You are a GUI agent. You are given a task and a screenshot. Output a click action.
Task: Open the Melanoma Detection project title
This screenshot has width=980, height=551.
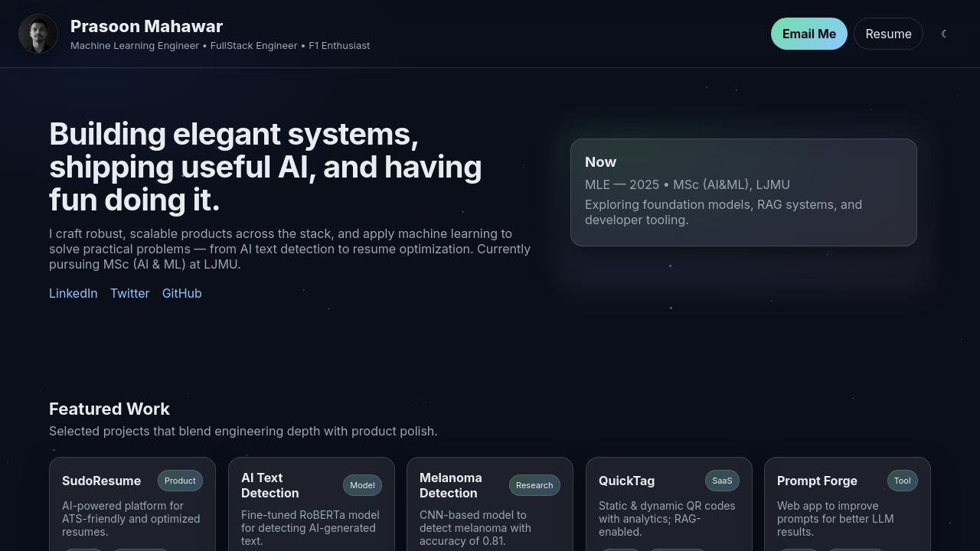451,485
